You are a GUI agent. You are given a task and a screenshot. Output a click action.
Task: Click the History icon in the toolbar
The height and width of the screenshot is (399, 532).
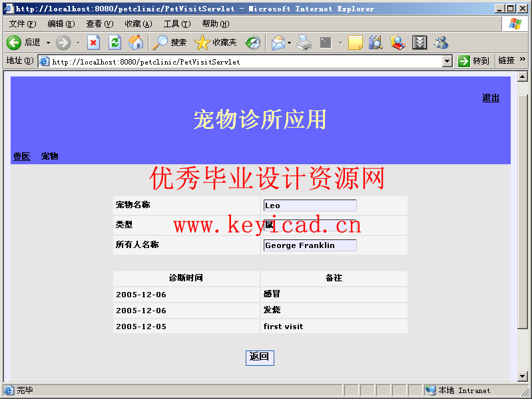pyautogui.click(x=253, y=43)
